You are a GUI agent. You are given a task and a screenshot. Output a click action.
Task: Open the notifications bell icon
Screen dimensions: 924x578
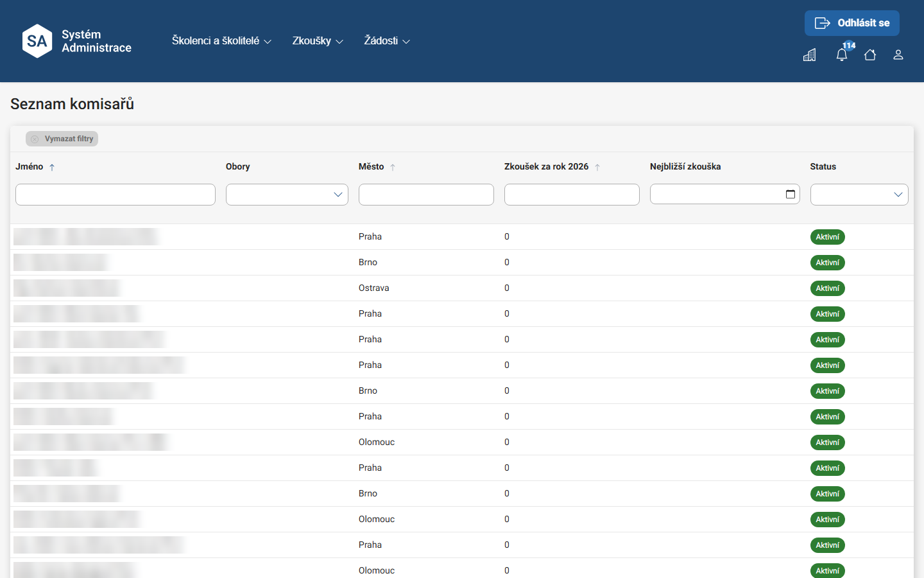[842, 55]
